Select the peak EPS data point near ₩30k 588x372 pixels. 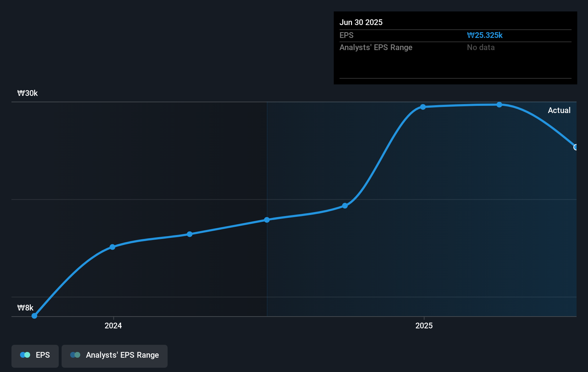(499, 104)
